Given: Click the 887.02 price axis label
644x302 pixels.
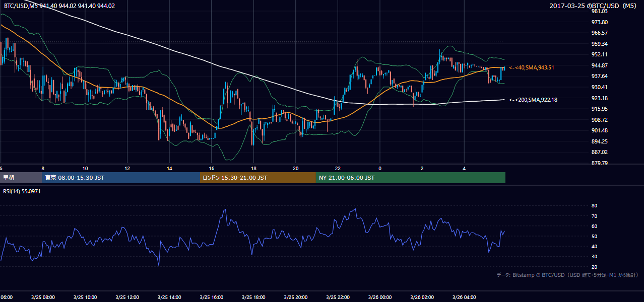Looking at the screenshot, I should coord(599,152).
